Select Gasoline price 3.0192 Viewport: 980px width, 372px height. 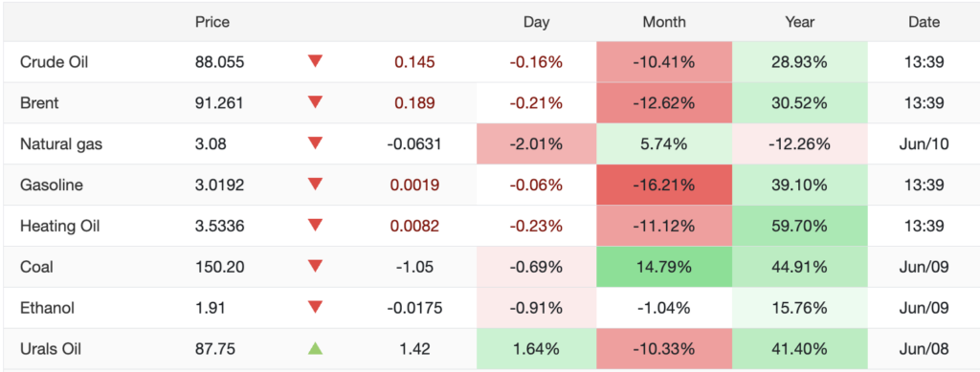pos(219,185)
